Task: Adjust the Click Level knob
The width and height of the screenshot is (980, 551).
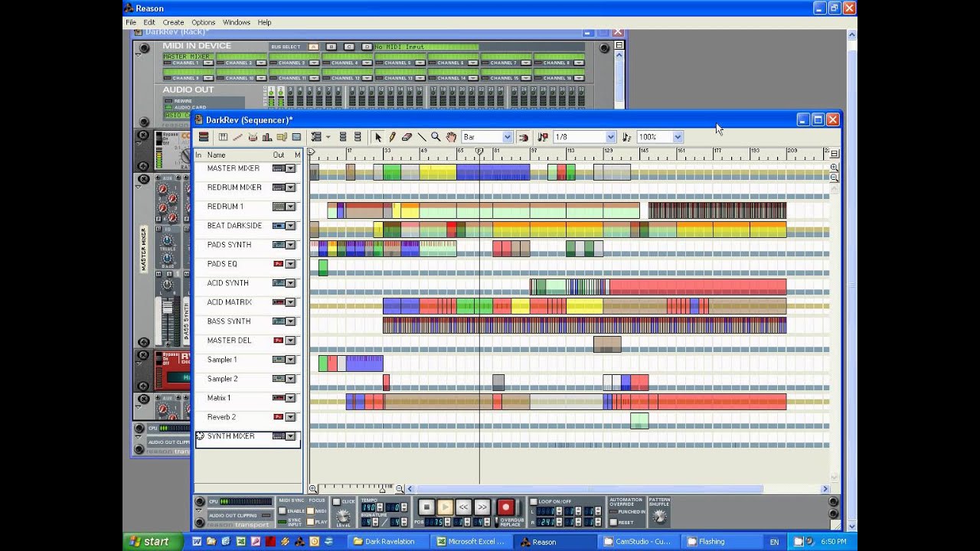Action: click(343, 517)
